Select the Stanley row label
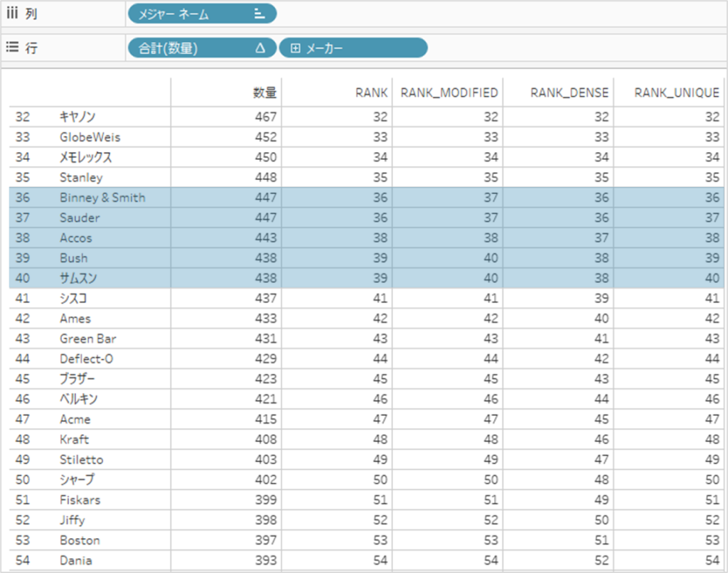This screenshot has width=728, height=573. [81, 178]
